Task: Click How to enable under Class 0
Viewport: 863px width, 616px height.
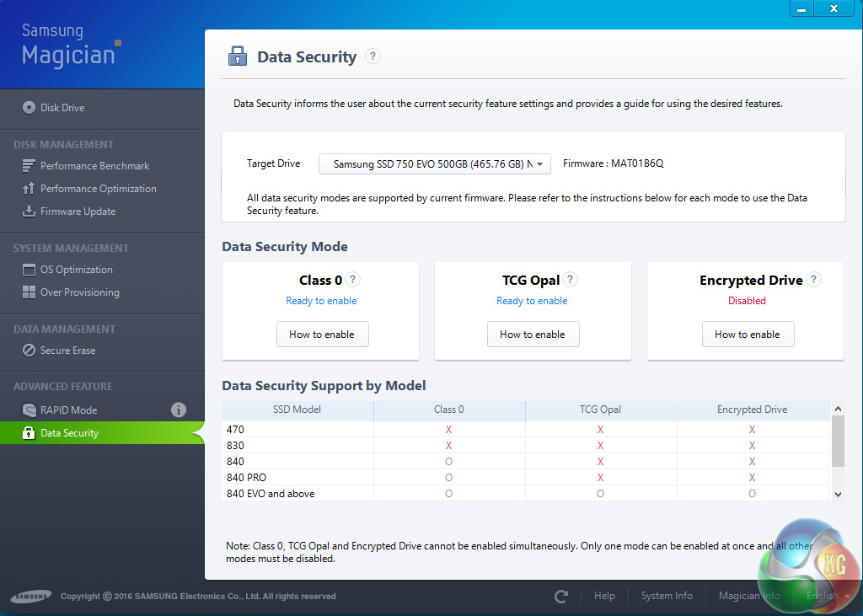Action: pyautogui.click(x=322, y=335)
